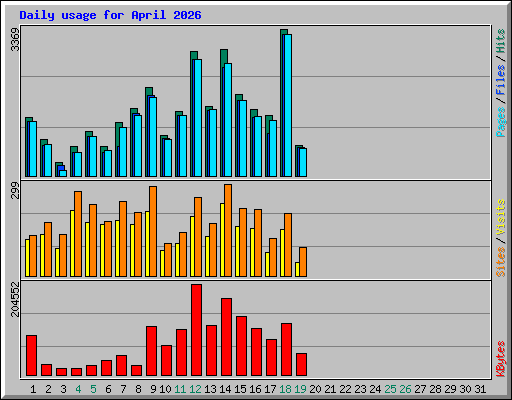Viewport: 512px width, 400px height.
Task: Click the day 4 yellow sites bar
Action: 72,243
